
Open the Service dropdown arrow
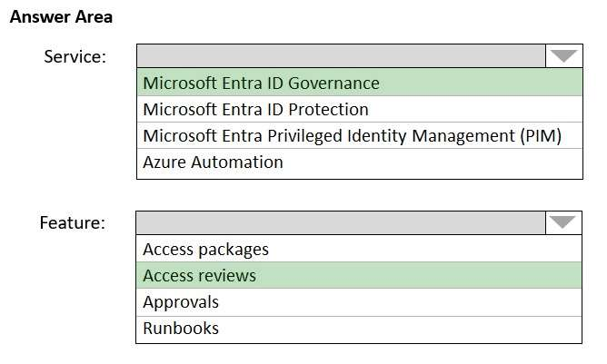[x=563, y=56]
